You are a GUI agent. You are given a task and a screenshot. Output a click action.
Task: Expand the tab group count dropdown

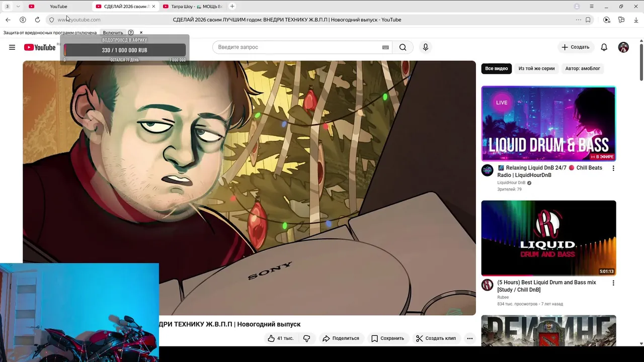point(7,7)
